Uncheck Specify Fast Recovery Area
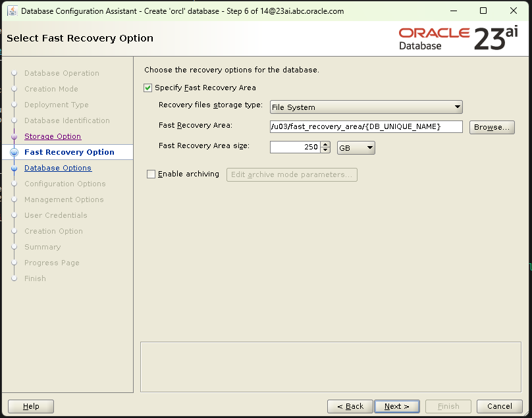Screen dimensions: 532x418 [148, 88]
